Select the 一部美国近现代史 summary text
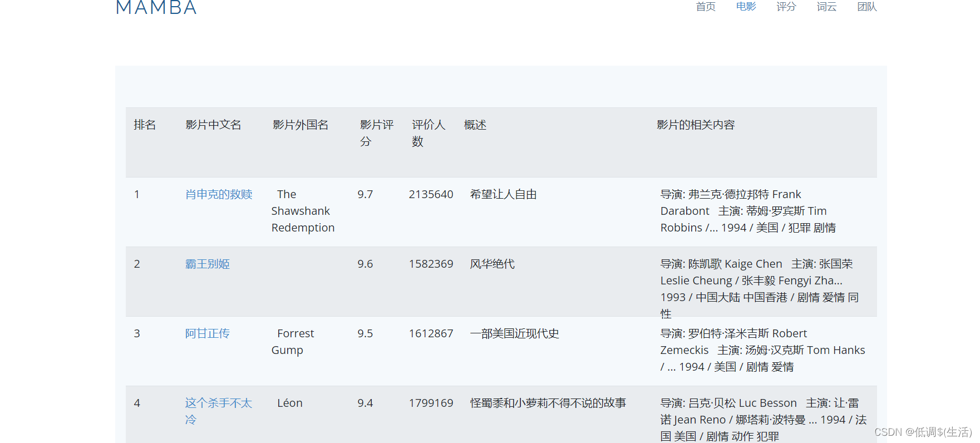This screenshot has width=980, height=443. 515,333
